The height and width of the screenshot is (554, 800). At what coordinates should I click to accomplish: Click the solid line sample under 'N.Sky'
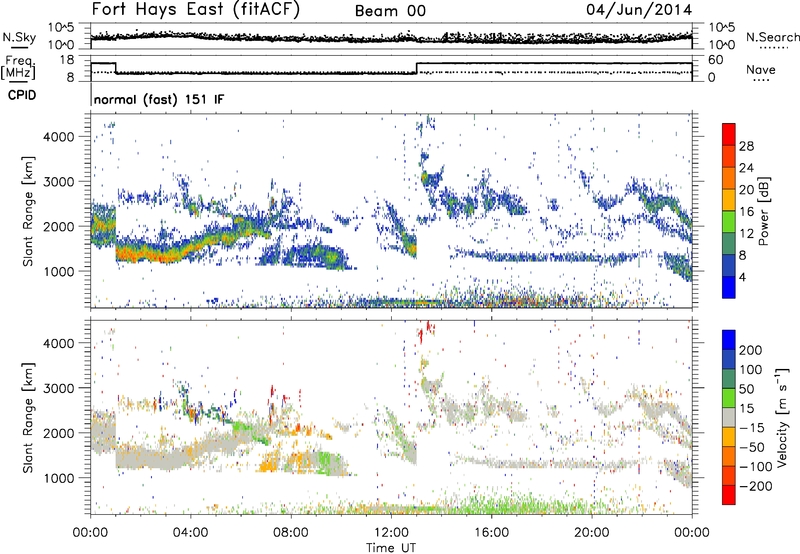pyautogui.click(x=19, y=48)
